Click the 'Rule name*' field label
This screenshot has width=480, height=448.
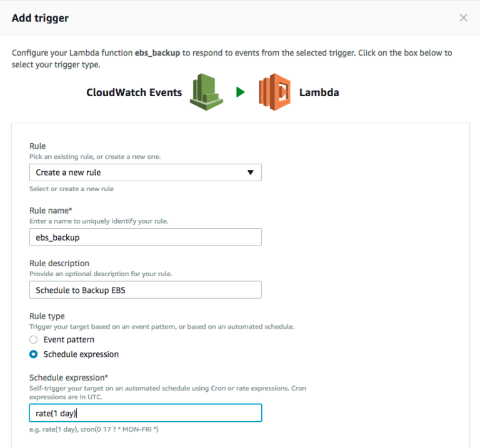point(51,211)
